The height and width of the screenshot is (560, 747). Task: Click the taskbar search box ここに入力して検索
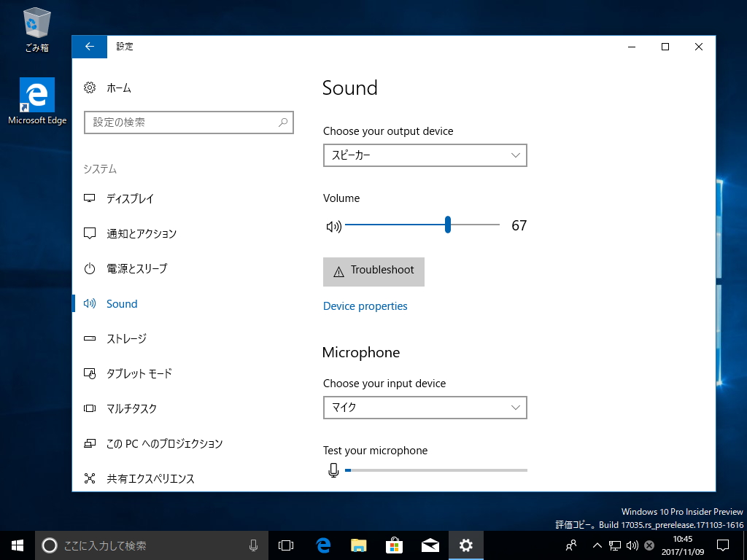pos(152,545)
